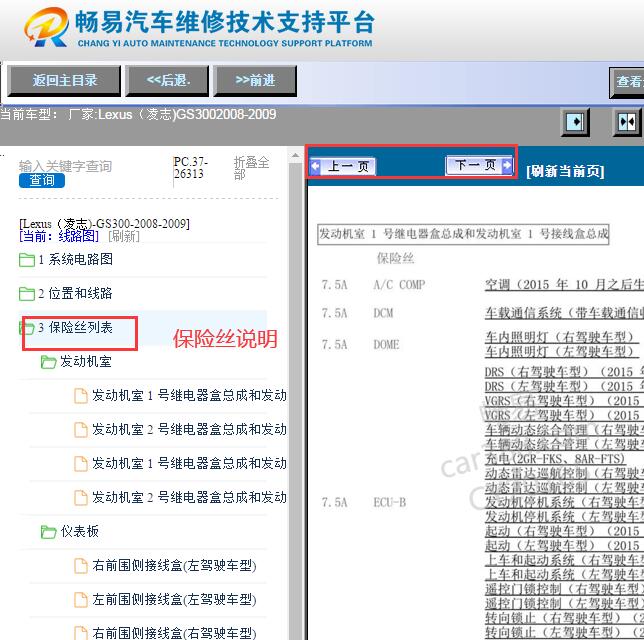Click folder icon next to 仪表板

[48, 532]
